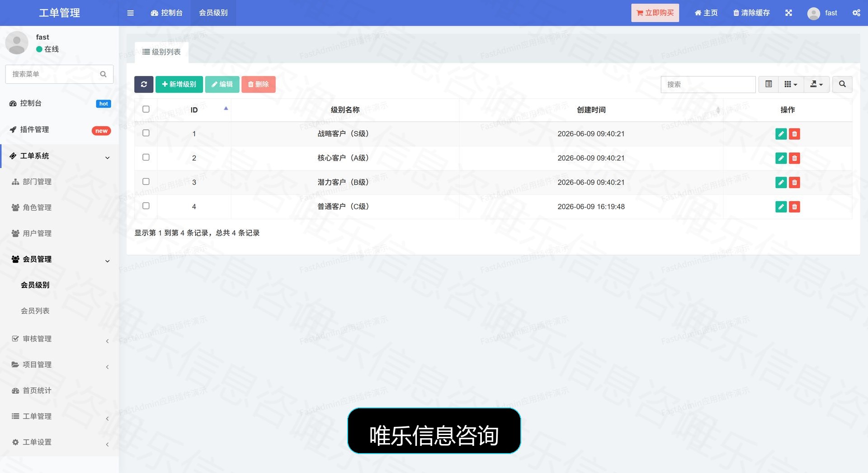Open the columns visibility dropdown
This screenshot has width=868, height=473.
pos(791,84)
